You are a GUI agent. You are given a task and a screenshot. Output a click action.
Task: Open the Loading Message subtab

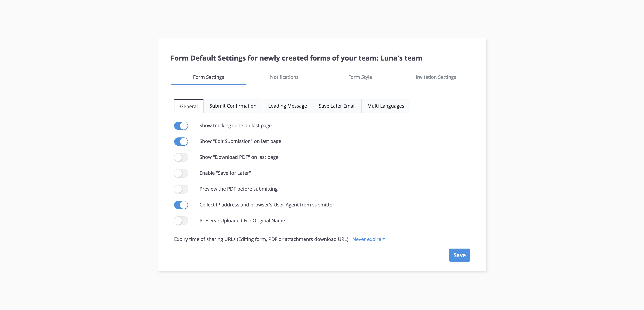pyautogui.click(x=287, y=106)
